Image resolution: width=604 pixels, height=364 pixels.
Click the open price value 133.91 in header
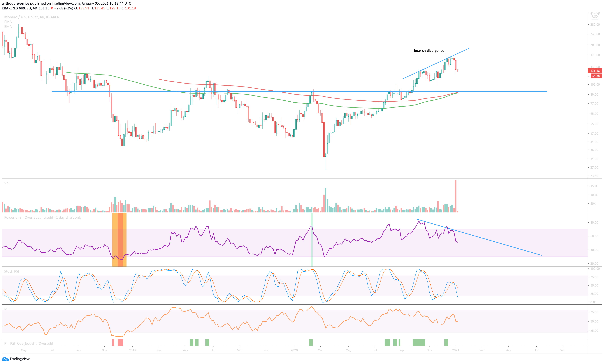84,8
